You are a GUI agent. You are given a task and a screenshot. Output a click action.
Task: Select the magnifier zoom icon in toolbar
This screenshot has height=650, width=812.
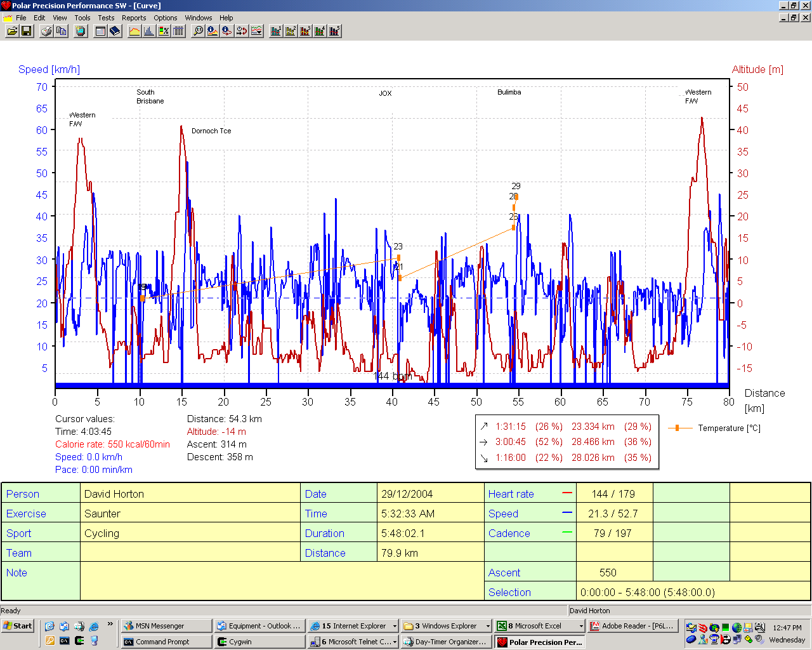click(x=198, y=30)
